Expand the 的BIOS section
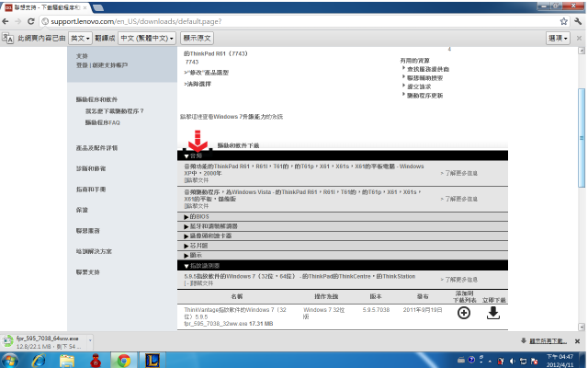The image size is (588, 368). (x=343, y=217)
